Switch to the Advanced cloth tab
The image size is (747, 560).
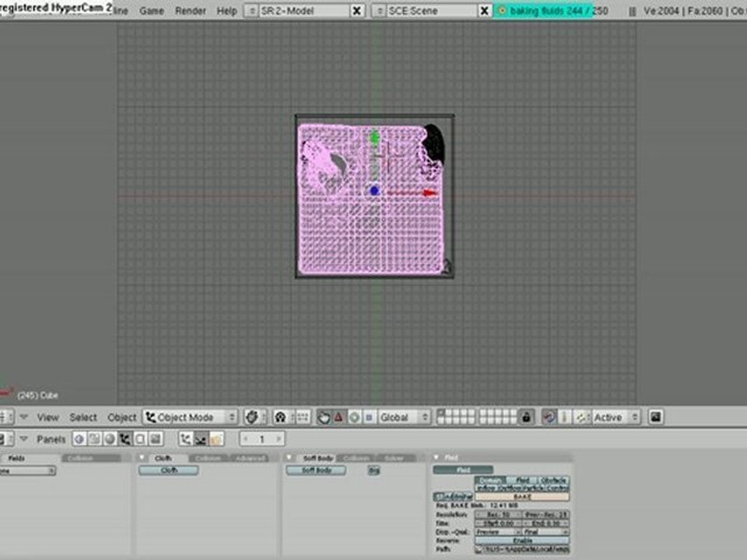pyautogui.click(x=250, y=458)
